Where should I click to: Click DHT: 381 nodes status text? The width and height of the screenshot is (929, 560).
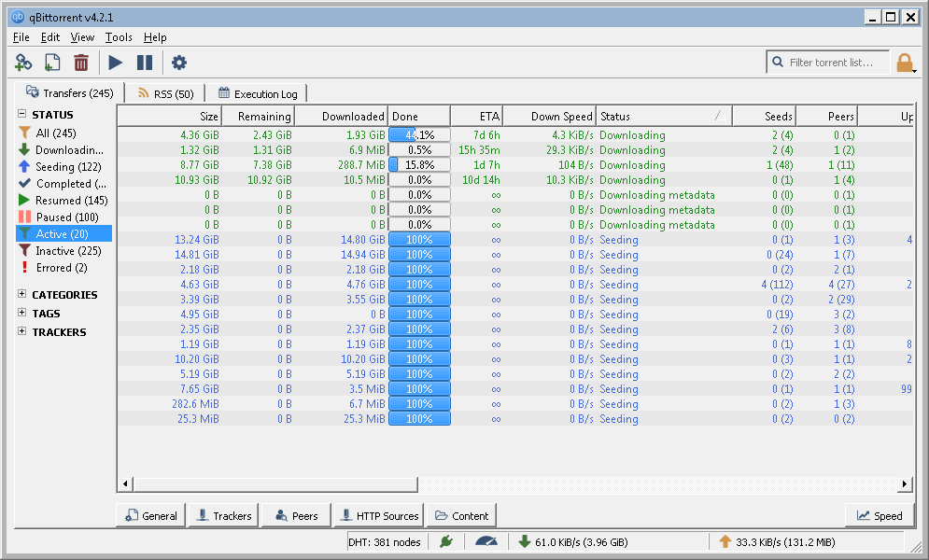(x=385, y=541)
